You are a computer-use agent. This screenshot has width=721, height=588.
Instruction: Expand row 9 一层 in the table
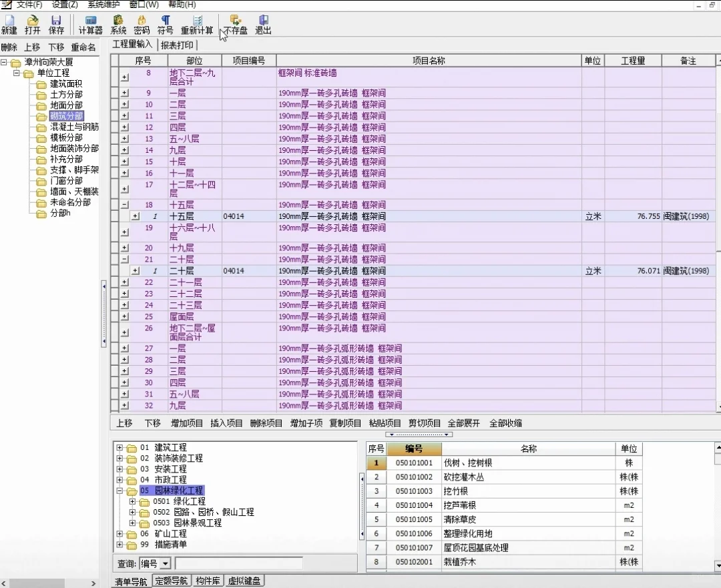click(x=125, y=93)
